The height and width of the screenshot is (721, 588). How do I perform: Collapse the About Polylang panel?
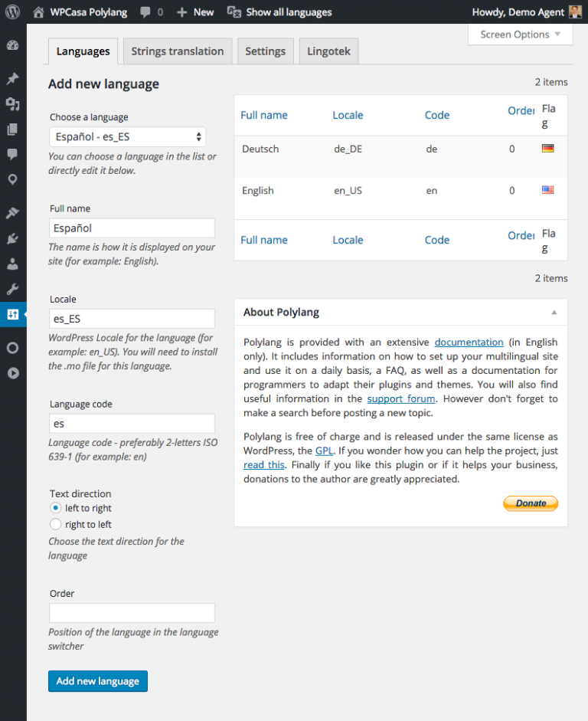(554, 312)
